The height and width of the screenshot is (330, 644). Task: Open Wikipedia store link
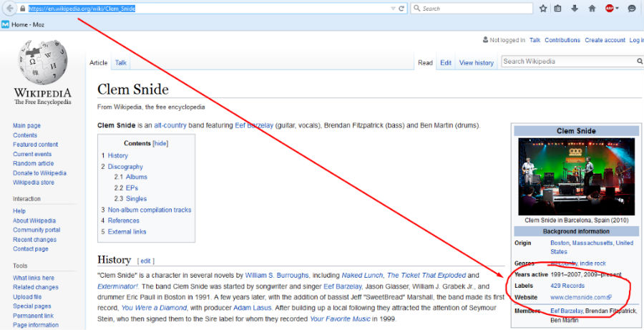tap(33, 182)
